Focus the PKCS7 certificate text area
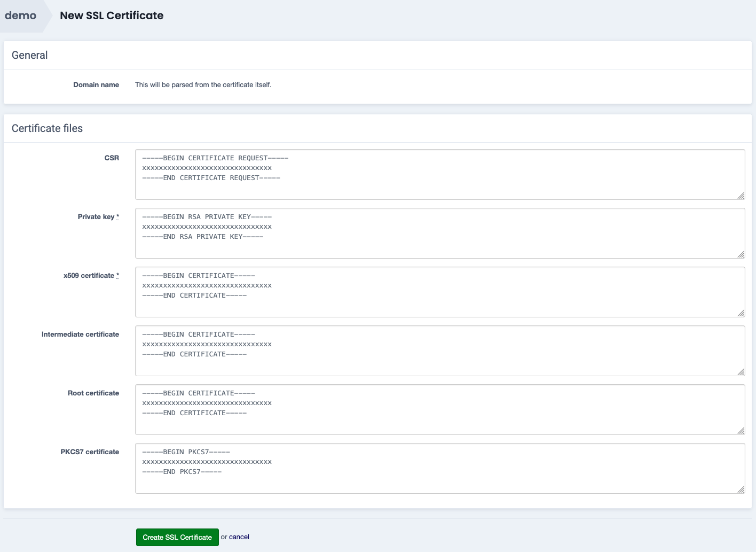Screen dimensions: 756x552 click(x=439, y=468)
